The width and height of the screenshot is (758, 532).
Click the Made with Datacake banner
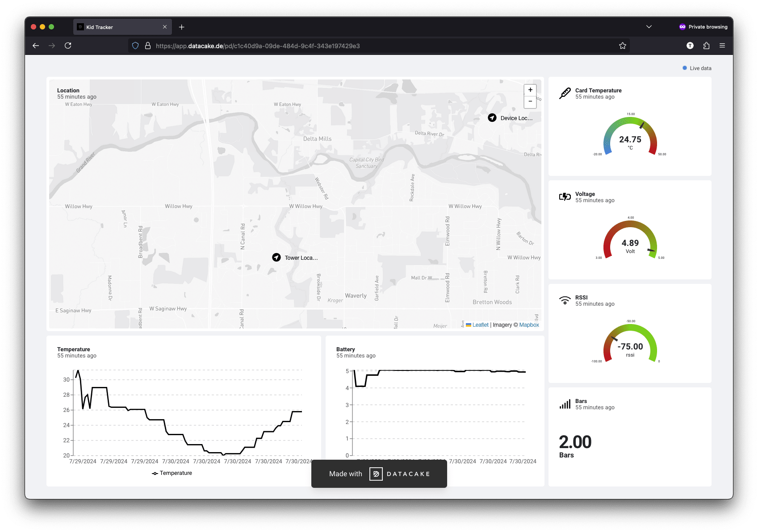pos(379,474)
